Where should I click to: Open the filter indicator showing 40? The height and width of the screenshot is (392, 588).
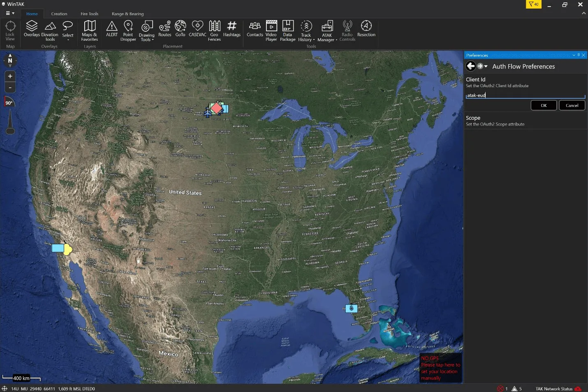coord(534,4)
